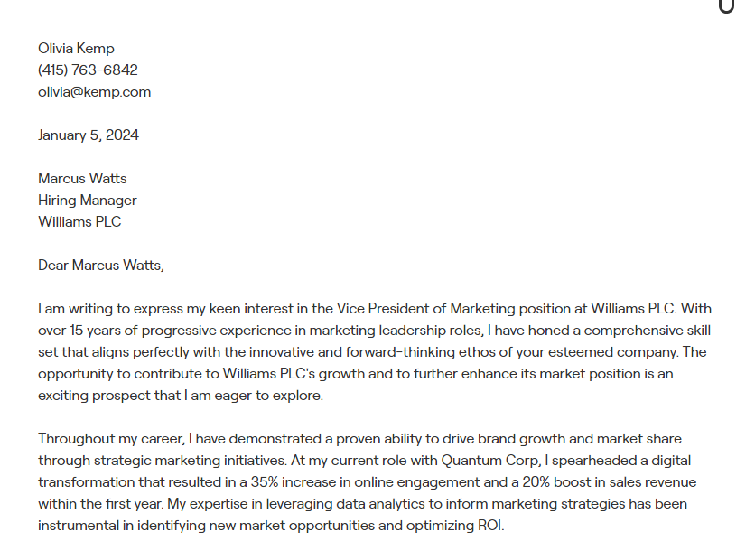Click the email address olivia@kemp.com
The image size is (755, 560).
(94, 92)
